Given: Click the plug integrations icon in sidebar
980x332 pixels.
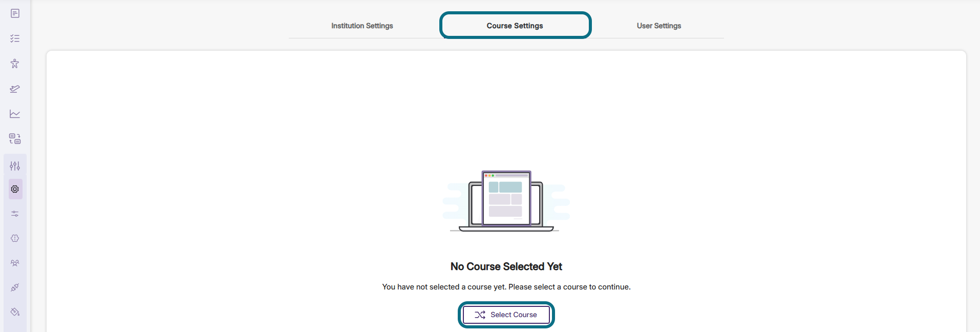Looking at the screenshot, I should 15,287.
